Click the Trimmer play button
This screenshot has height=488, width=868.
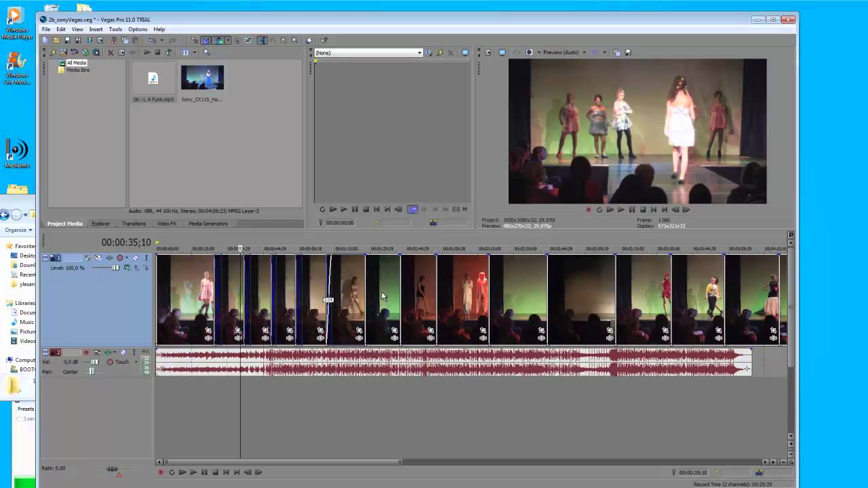coord(344,209)
